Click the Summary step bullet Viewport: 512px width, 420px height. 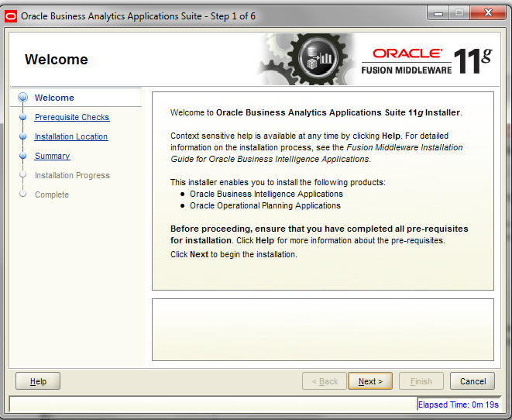point(23,156)
